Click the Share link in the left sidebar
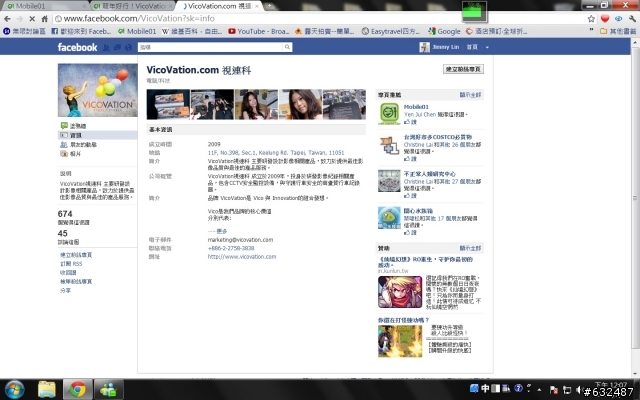 tap(65, 291)
